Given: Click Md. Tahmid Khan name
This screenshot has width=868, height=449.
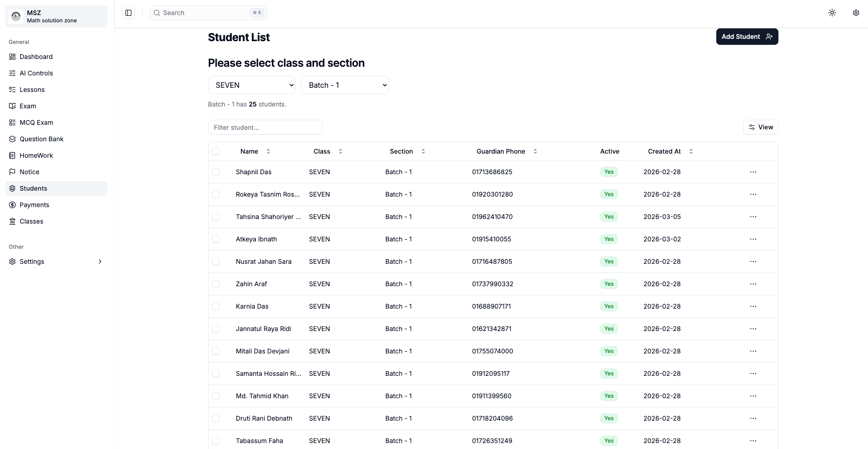Looking at the screenshot, I should click(262, 396).
